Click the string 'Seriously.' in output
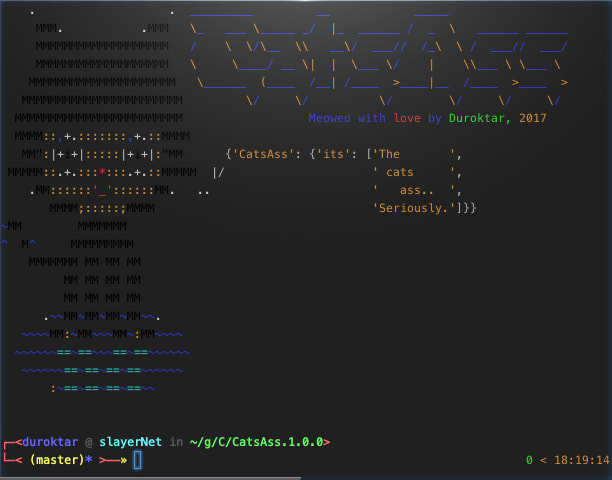The width and height of the screenshot is (612, 480). 413,208
